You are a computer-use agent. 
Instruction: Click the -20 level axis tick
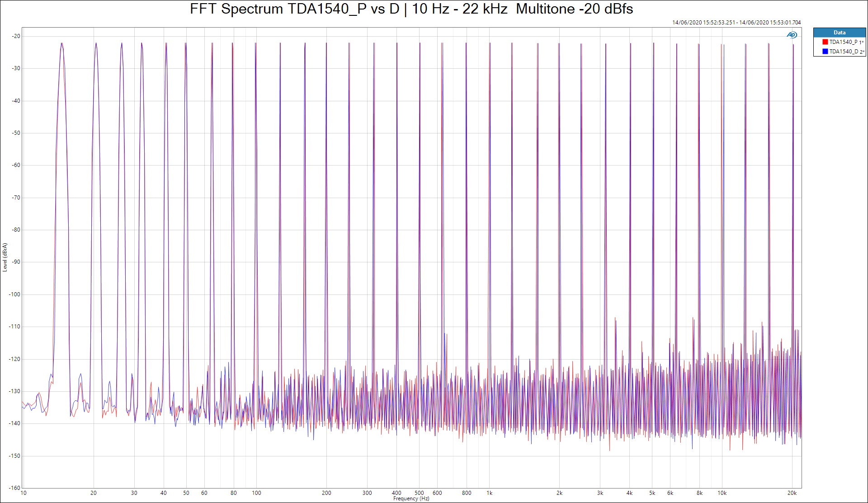tap(16, 36)
